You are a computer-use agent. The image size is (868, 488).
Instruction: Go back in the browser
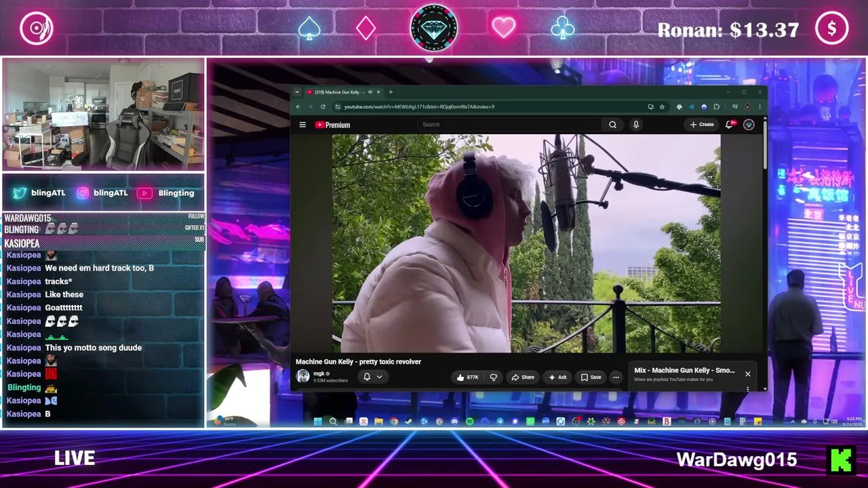[x=298, y=106]
